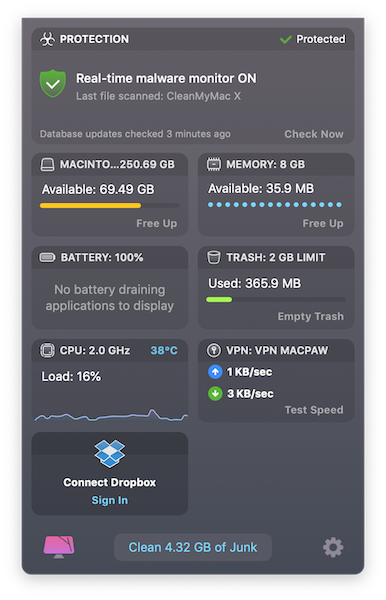Click the Memory chip icon
The image size is (386, 600).
213,164
